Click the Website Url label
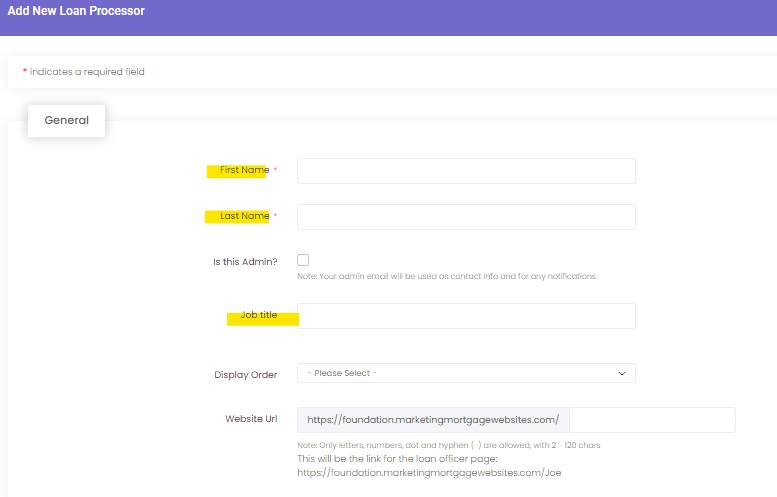The width and height of the screenshot is (777, 497). tap(251, 419)
